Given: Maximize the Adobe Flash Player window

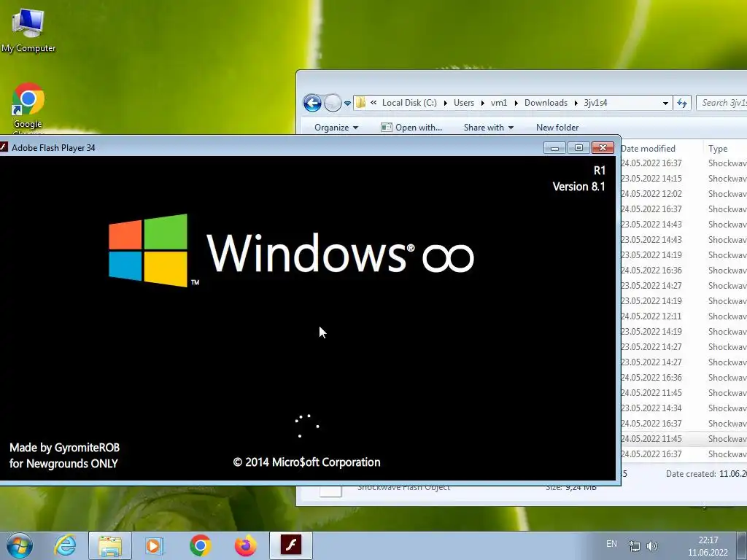Looking at the screenshot, I should pyautogui.click(x=578, y=148).
